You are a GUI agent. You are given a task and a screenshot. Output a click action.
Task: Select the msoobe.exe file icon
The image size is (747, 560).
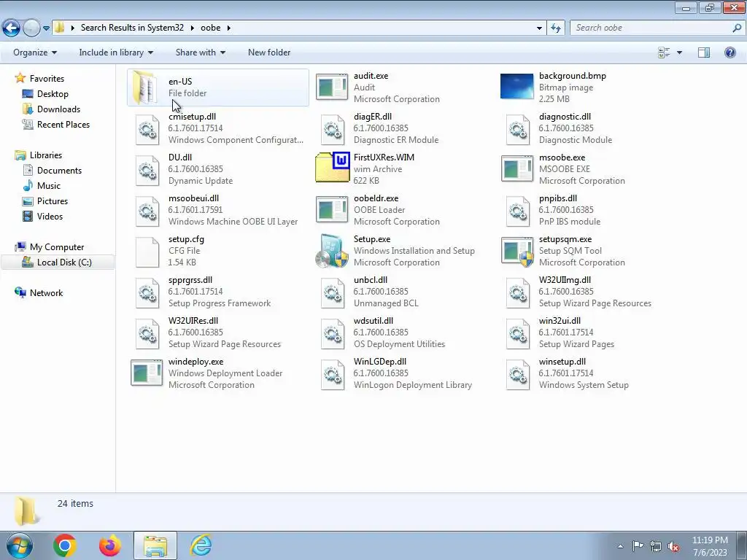[x=517, y=168]
